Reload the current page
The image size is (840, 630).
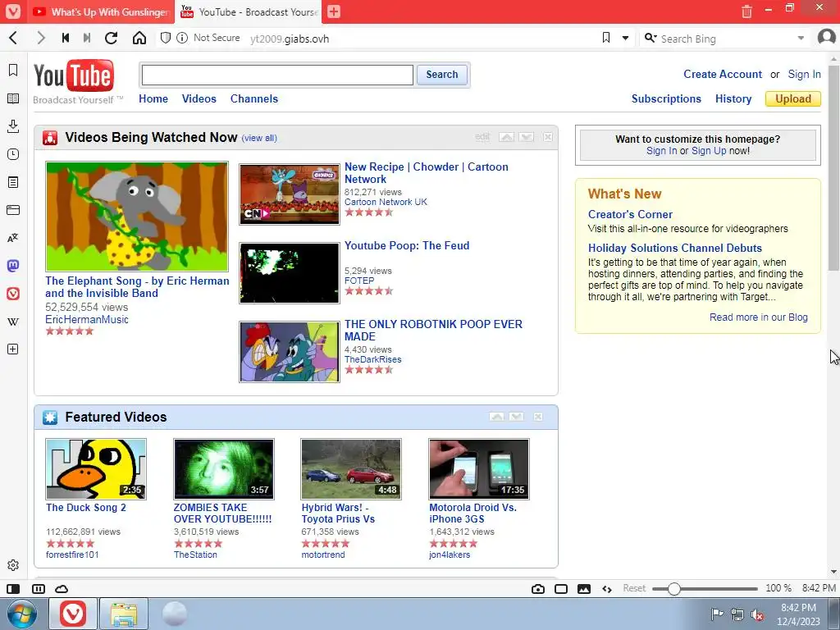coord(111,38)
